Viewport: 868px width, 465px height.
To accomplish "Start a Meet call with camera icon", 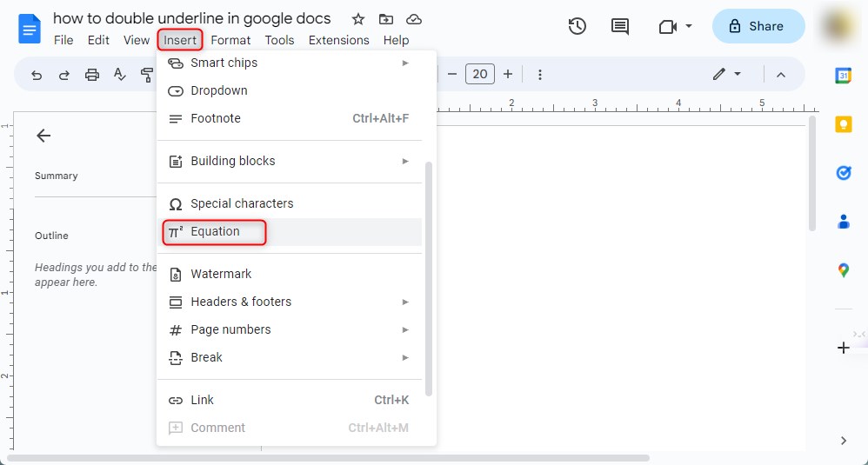I will 668,27.
